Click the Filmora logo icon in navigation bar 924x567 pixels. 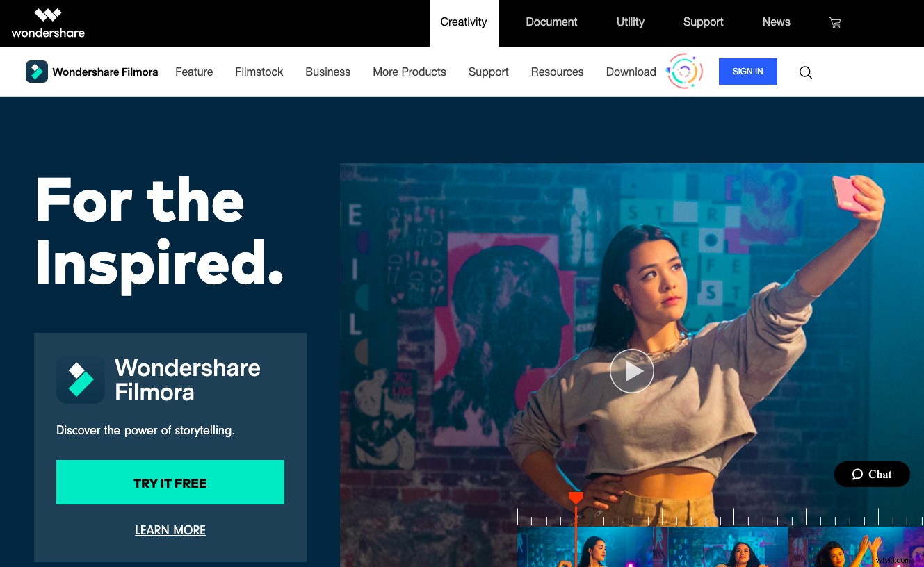tap(37, 72)
